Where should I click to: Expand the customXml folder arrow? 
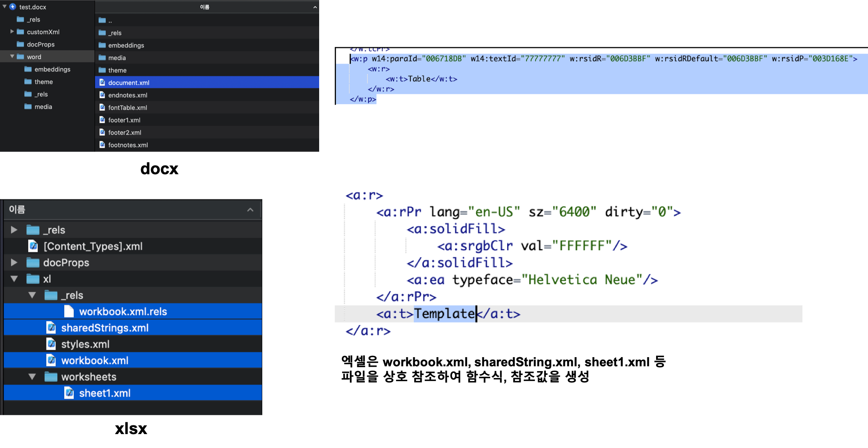point(12,31)
